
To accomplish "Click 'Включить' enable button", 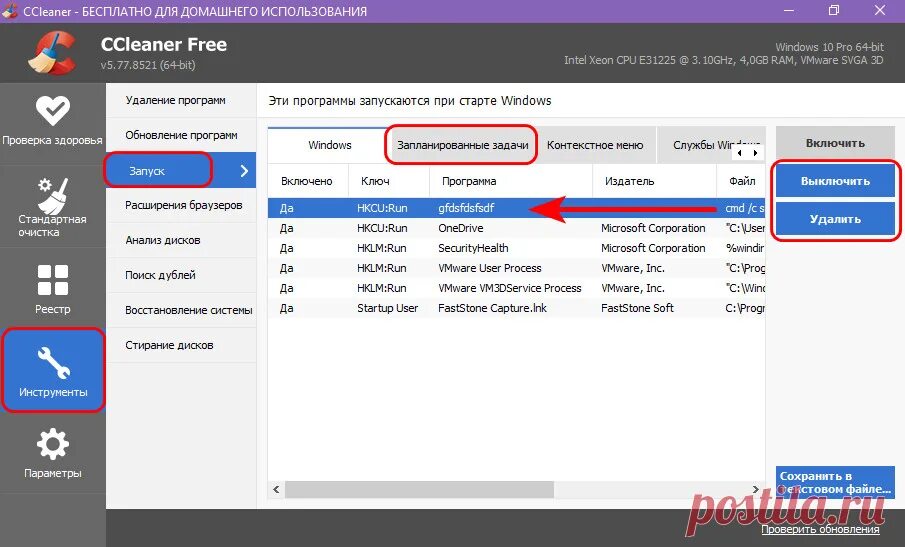I will click(835, 143).
